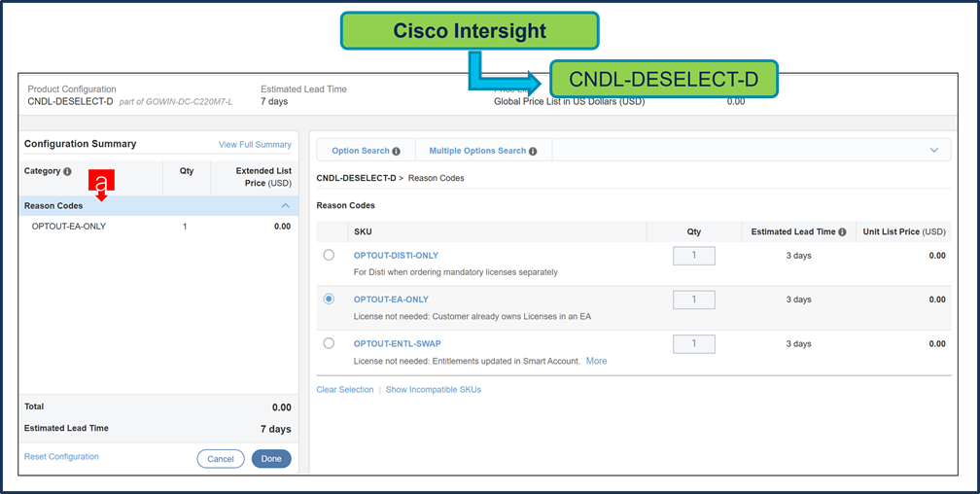The height and width of the screenshot is (494, 980).
Task: Expand the search options panel chevron
Action: tap(934, 151)
